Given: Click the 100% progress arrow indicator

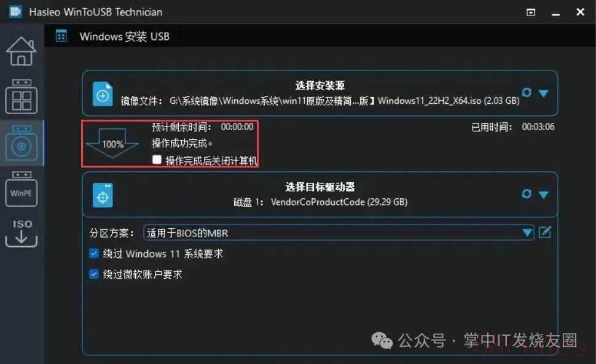Looking at the screenshot, I should tap(112, 144).
